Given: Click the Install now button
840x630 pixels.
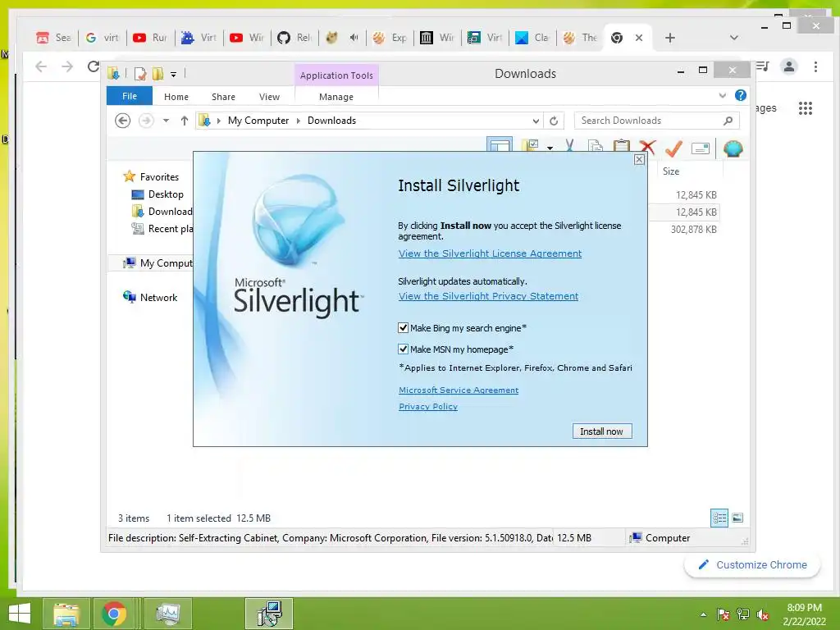Looking at the screenshot, I should (x=601, y=431).
